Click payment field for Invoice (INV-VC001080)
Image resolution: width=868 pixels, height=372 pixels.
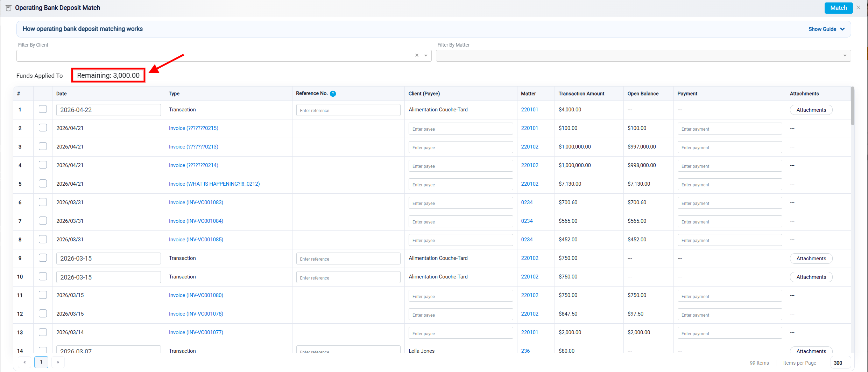point(729,296)
